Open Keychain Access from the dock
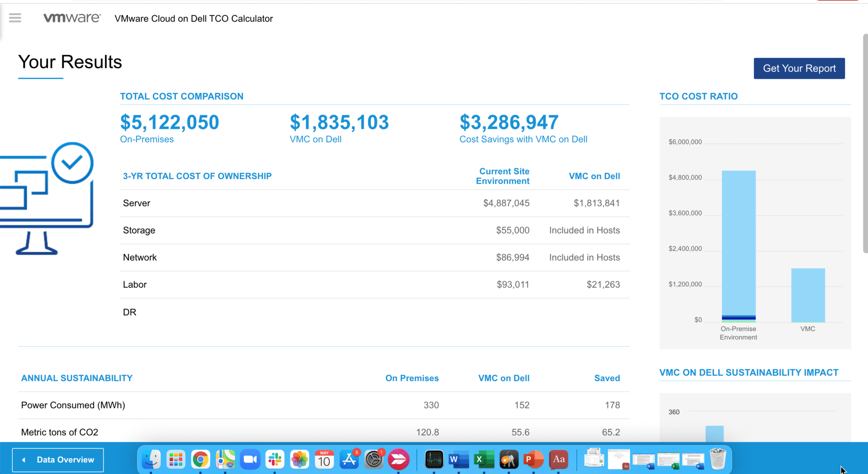The width and height of the screenshot is (868, 474). click(509, 459)
